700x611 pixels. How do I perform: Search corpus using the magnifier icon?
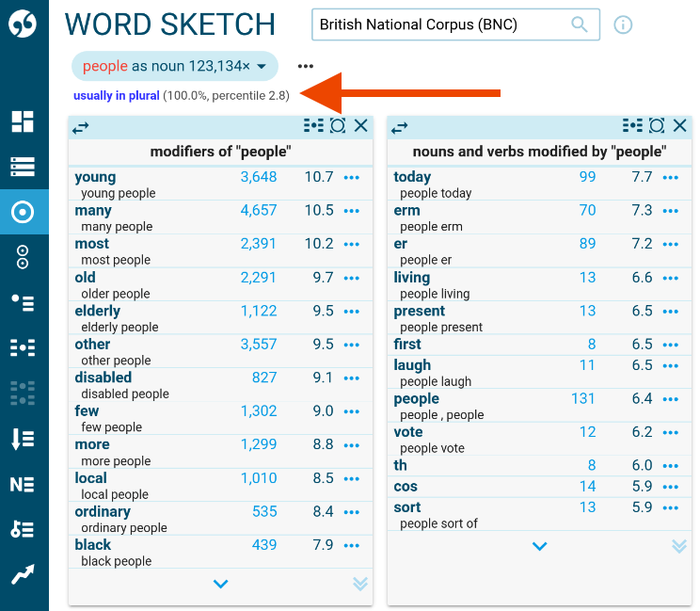click(580, 24)
